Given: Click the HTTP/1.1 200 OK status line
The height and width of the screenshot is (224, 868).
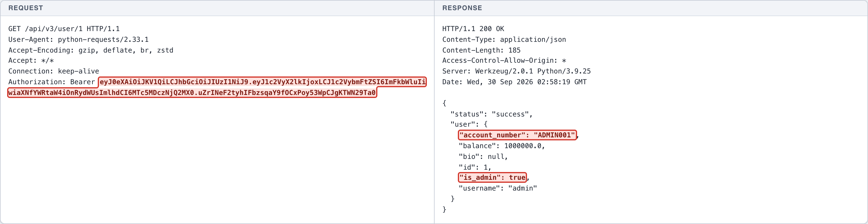Looking at the screenshot, I should click(473, 29).
